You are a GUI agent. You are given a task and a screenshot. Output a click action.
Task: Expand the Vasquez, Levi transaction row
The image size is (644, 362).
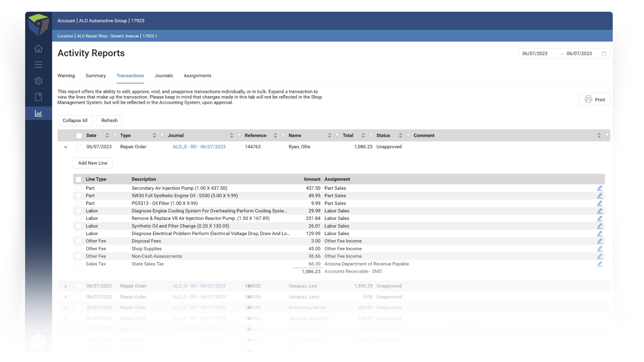[x=65, y=286]
